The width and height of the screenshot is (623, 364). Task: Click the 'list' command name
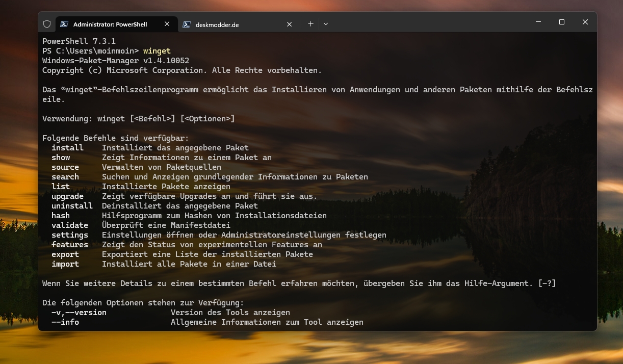[x=61, y=187]
